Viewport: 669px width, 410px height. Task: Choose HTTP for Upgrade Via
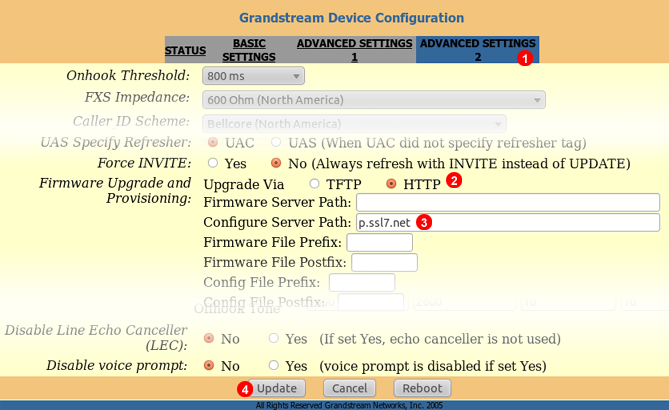[391, 183]
